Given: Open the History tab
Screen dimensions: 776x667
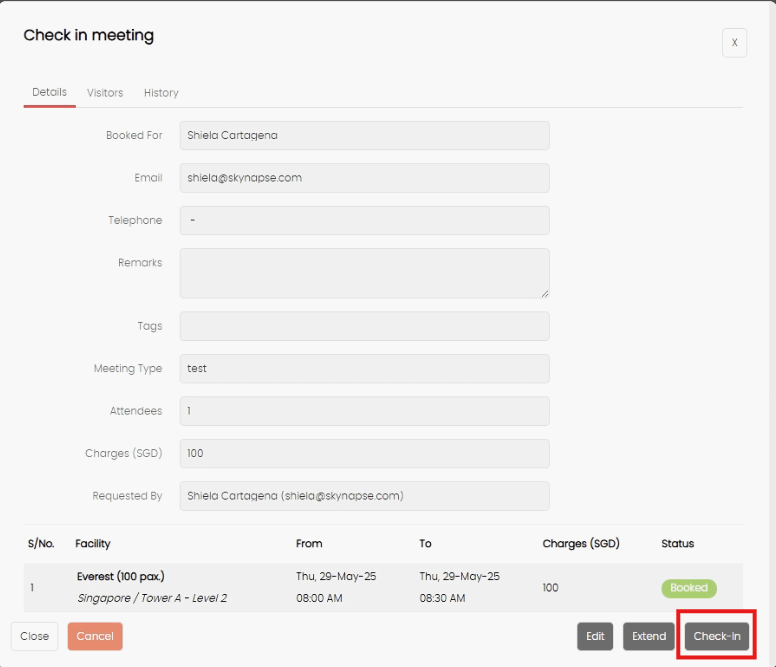Looking at the screenshot, I should coord(161,93).
